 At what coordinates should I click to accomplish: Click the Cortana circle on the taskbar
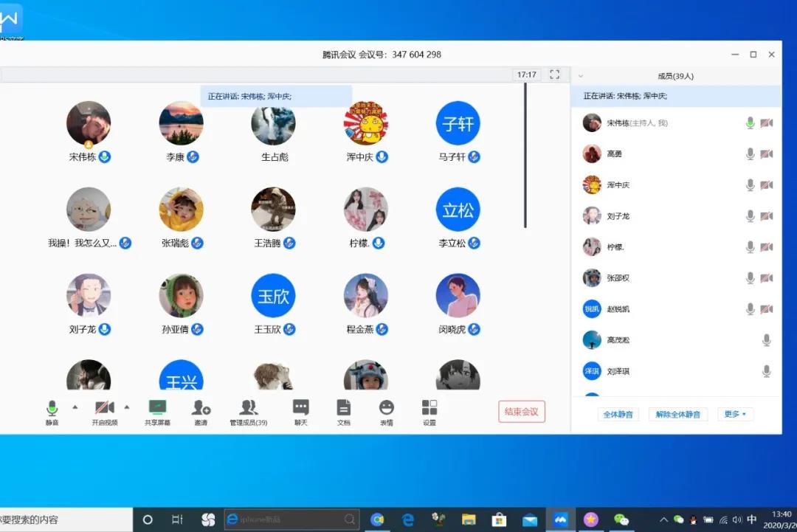pos(148,519)
